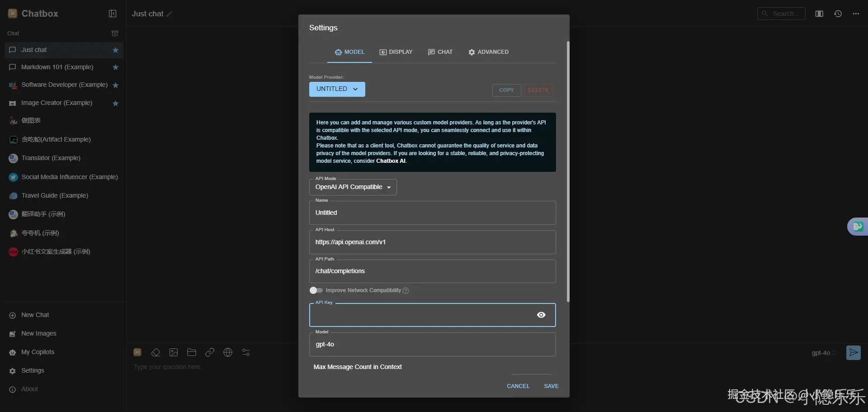Image resolution: width=868 pixels, height=412 pixels.
Task: Click the archive icon beside Chat header
Action: 115,33
